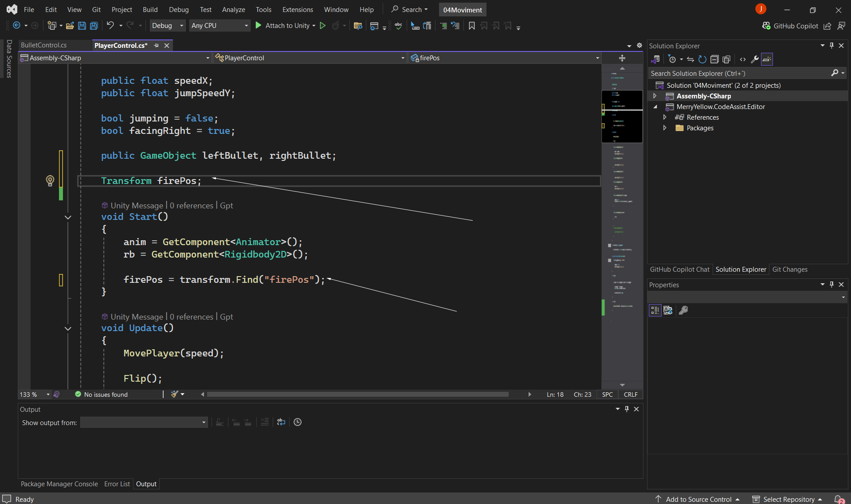The image size is (851, 504).
Task: Toggle word wrap in Output panel
Action: click(x=281, y=422)
